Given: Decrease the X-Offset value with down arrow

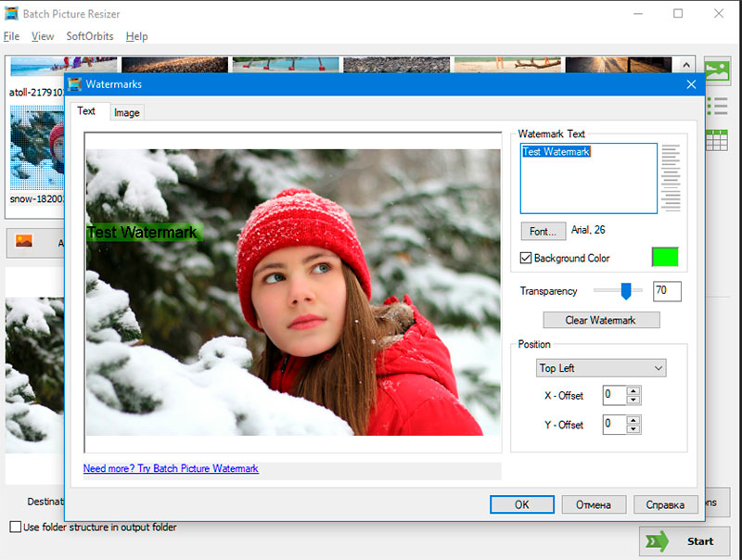Looking at the screenshot, I should tap(633, 400).
